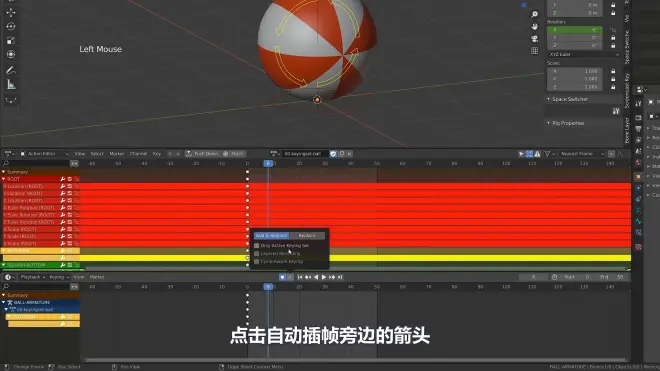Click the wrench icon in X Location (ROOT) row

63,186
